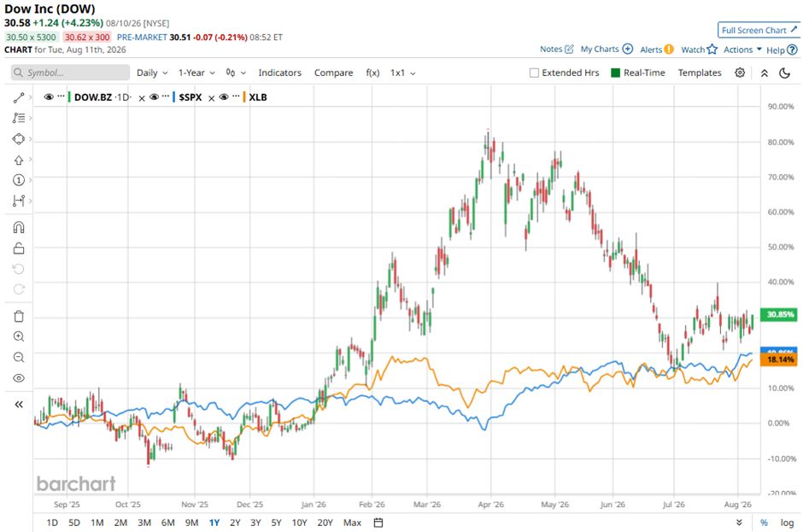Viewport: 803px width, 532px height.
Task: Select the trend line drawing tool
Action: pos(19,97)
